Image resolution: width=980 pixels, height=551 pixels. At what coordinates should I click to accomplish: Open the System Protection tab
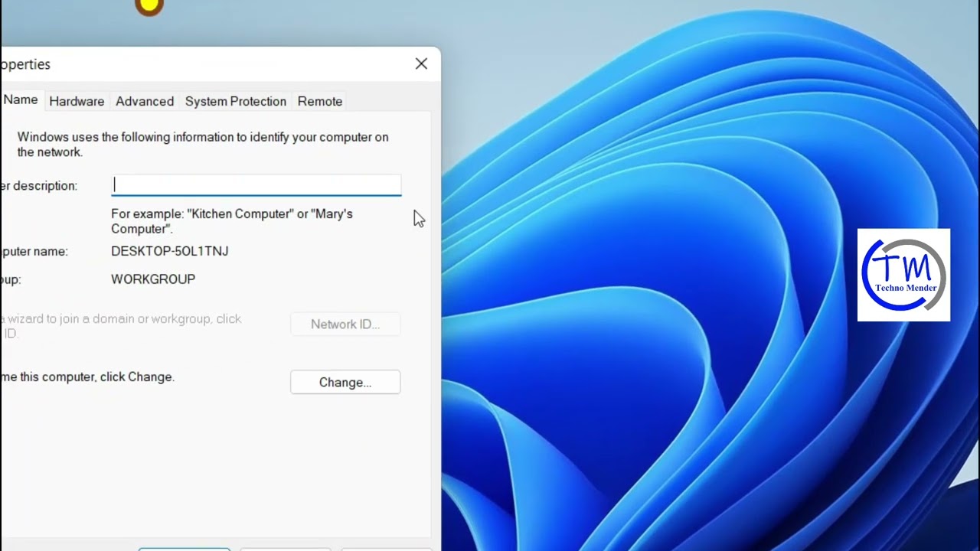point(236,101)
